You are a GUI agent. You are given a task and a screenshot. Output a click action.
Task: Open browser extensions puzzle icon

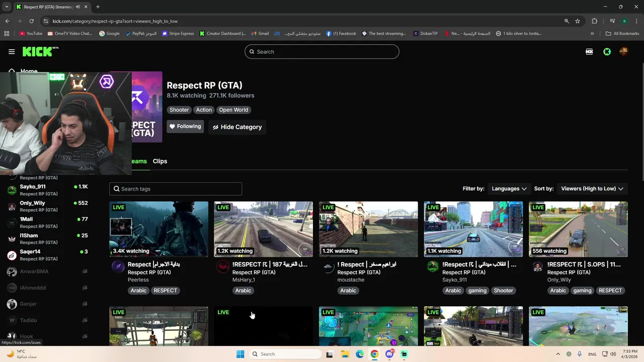coord(594,21)
